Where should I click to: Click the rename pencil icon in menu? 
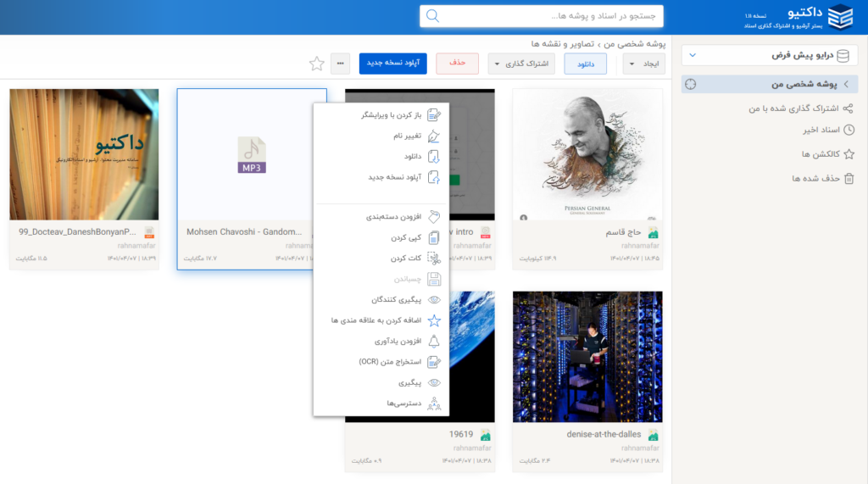(x=434, y=136)
